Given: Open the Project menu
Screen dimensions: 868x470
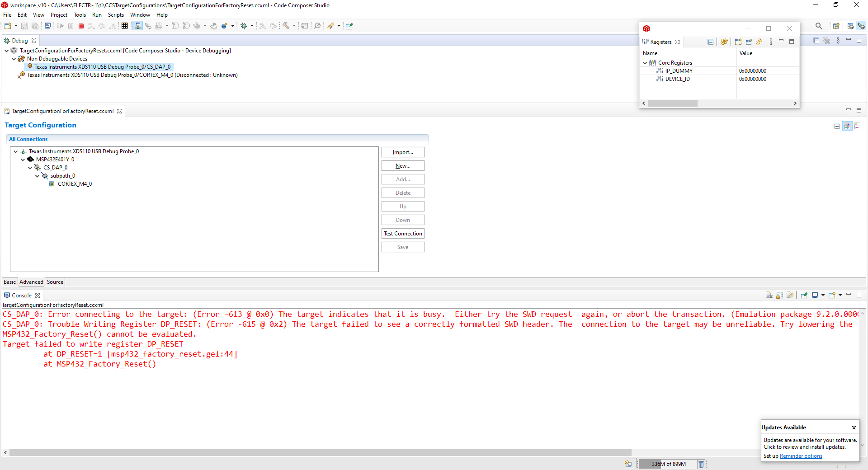Looking at the screenshot, I should click(x=59, y=15).
